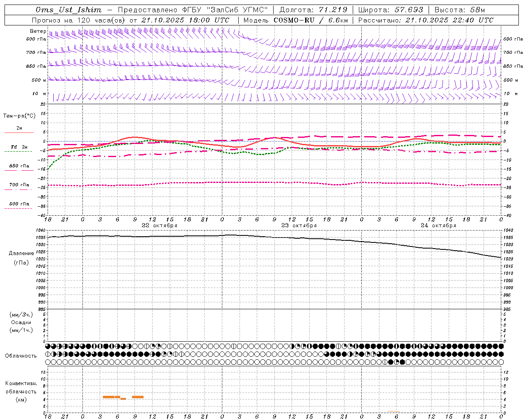Click the 24 октября date label
The image size is (525, 420).
pyautogui.click(x=438, y=226)
